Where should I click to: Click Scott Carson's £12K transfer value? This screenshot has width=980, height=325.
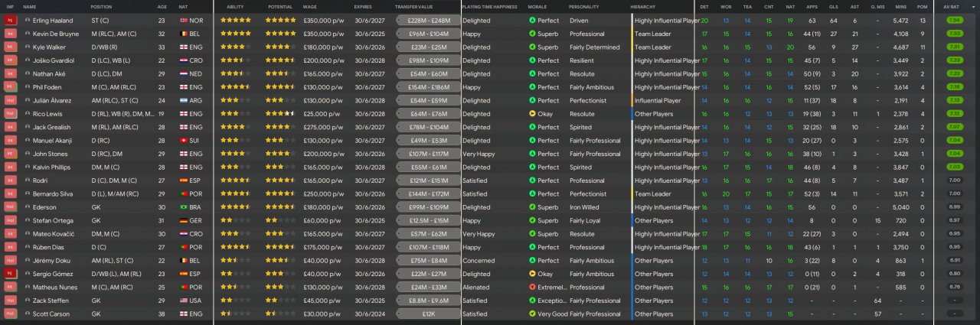[x=428, y=314]
